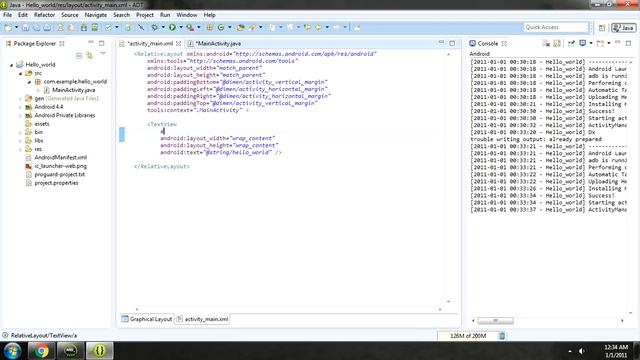Run the garbage collector trash icon
This screenshot has width=640, height=360.
click(x=502, y=336)
